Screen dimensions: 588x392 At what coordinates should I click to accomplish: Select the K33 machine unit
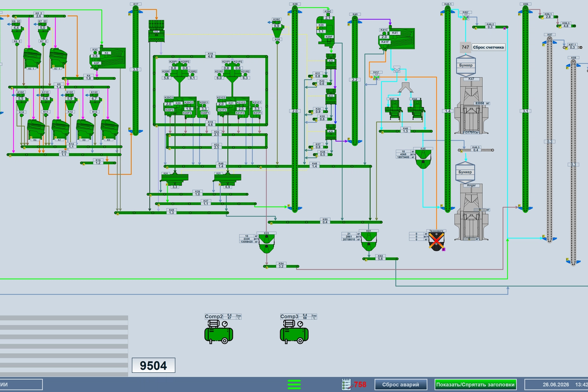coord(331,97)
